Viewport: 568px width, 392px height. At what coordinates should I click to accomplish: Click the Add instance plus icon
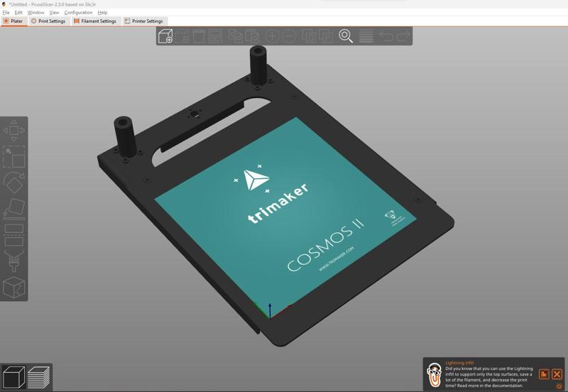(x=272, y=36)
